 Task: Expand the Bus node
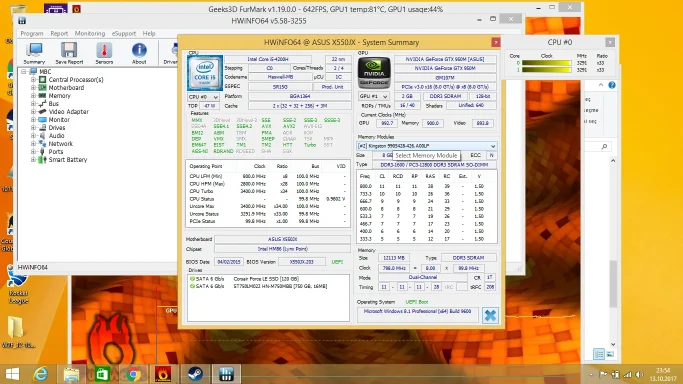point(33,104)
